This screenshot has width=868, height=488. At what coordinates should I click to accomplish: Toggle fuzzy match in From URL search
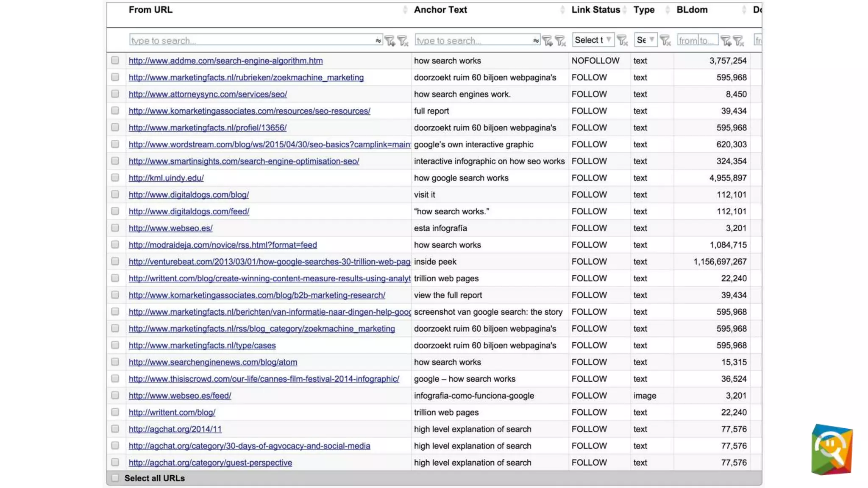click(378, 41)
